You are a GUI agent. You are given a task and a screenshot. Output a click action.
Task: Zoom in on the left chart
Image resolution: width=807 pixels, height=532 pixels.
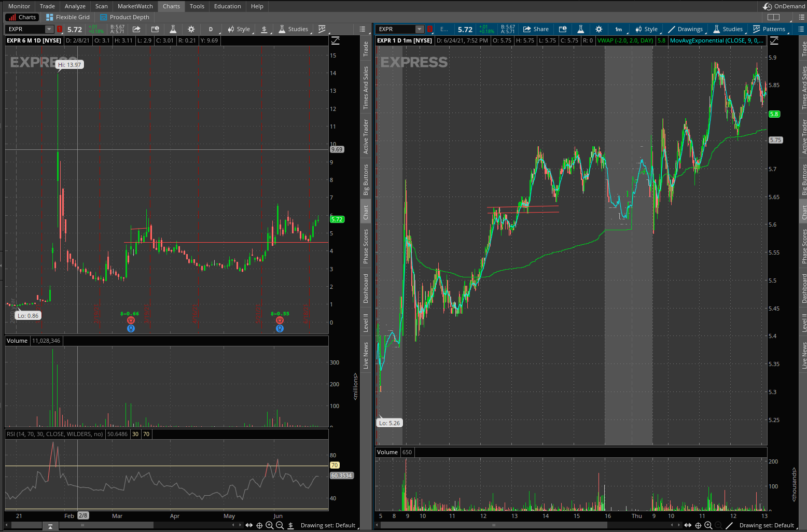[269, 525]
